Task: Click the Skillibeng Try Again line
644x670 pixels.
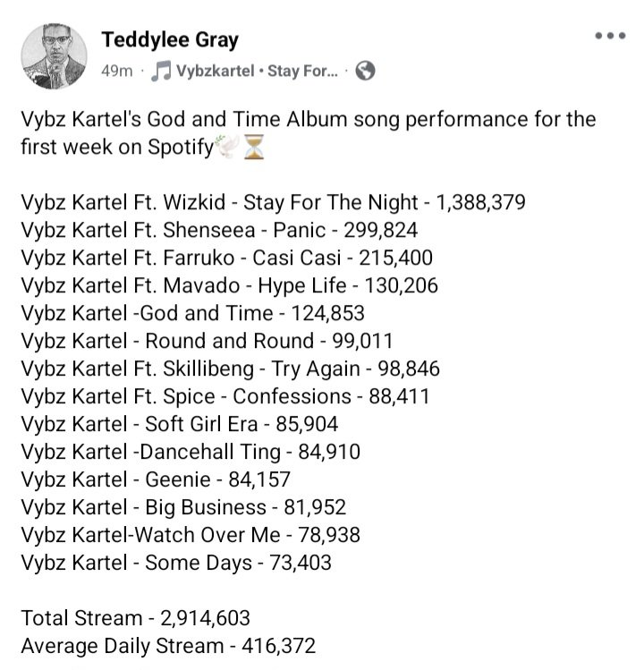Action: [231, 369]
